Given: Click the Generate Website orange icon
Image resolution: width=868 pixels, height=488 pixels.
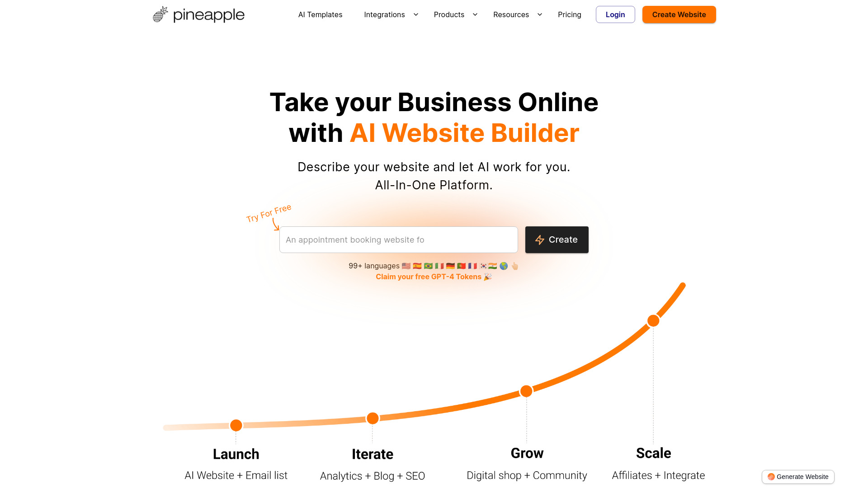Looking at the screenshot, I should coord(771,476).
